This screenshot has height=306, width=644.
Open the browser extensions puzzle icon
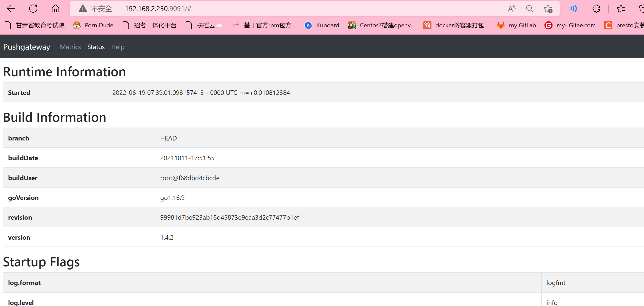(596, 9)
